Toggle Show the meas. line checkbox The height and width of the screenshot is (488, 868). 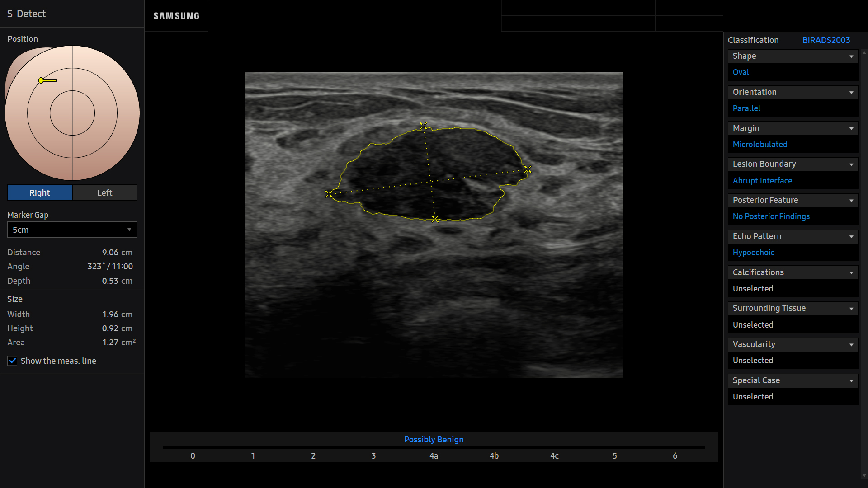click(13, 361)
